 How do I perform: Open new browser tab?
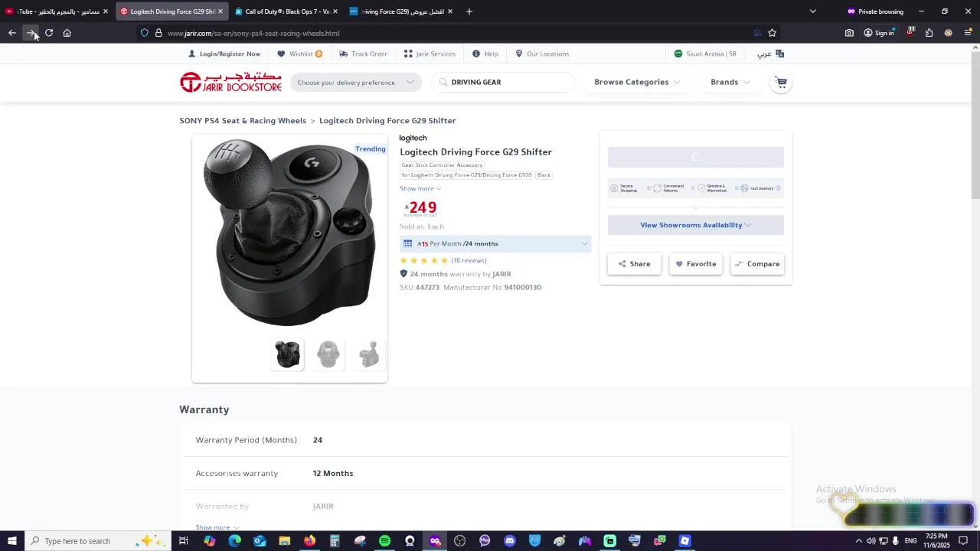(469, 11)
